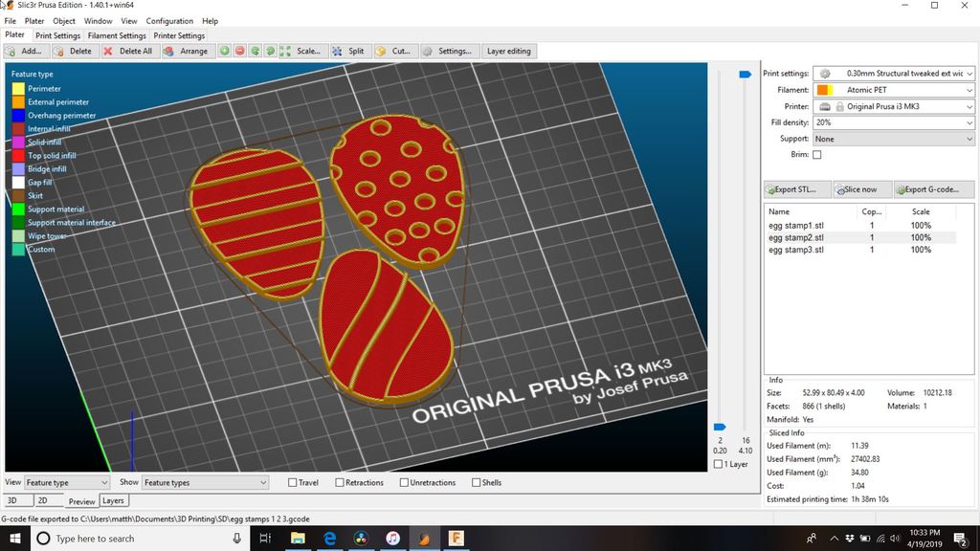
Task: Switch to the 3D view tab
Action: pos(17,500)
